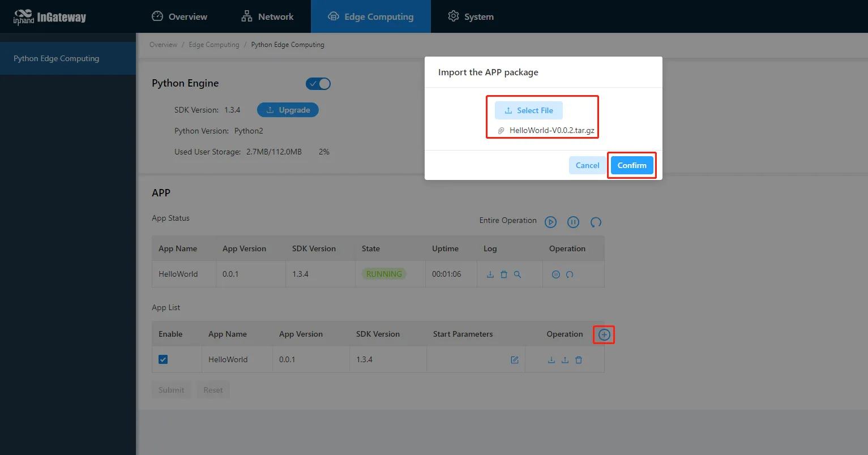Open the System tab

[471, 16]
